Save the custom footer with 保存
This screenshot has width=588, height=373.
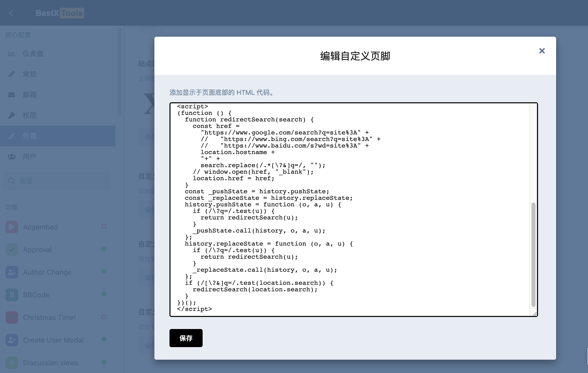tap(186, 338)
